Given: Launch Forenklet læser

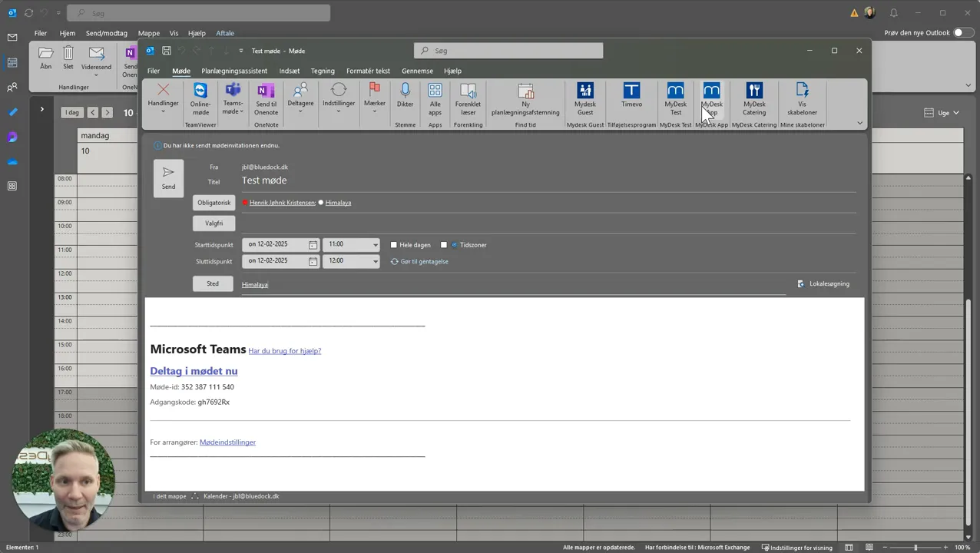Looking at the screenshot, I should click(x=468, y=99).
